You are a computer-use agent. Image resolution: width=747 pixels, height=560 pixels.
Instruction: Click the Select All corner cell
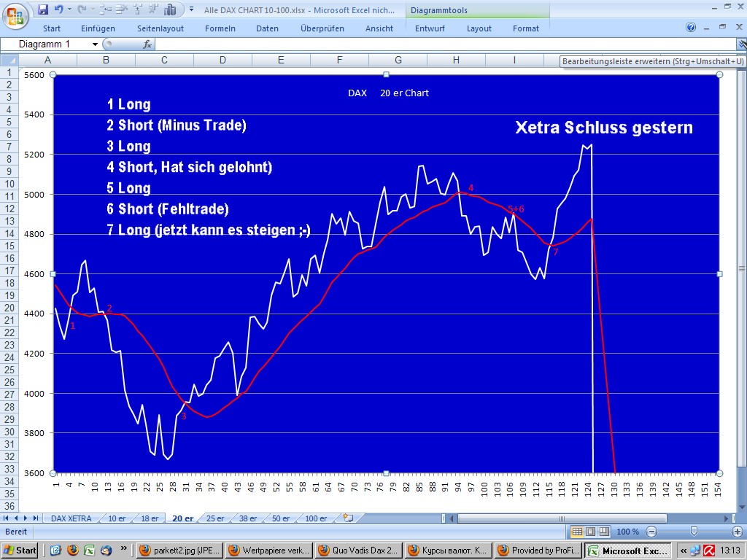tap(9, 60)
